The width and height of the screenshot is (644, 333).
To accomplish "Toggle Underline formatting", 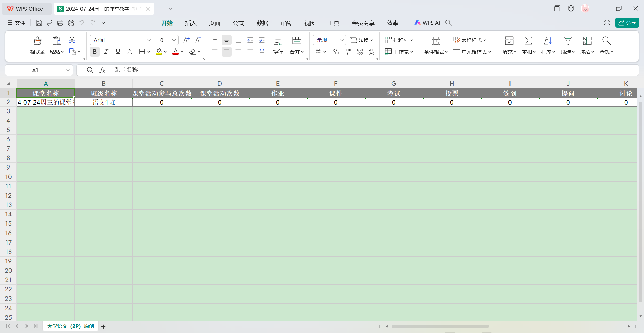I will coord(118,52).
